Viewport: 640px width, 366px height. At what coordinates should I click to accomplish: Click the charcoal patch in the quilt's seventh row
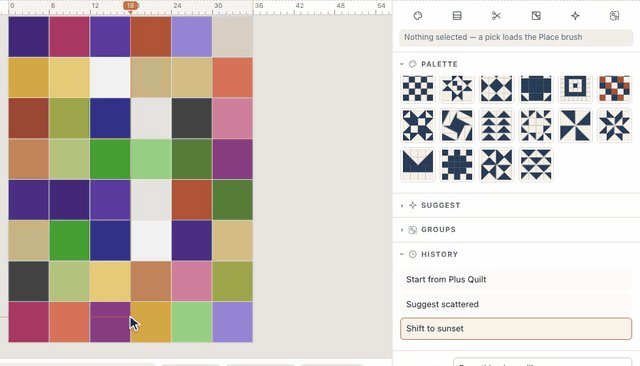29,282
